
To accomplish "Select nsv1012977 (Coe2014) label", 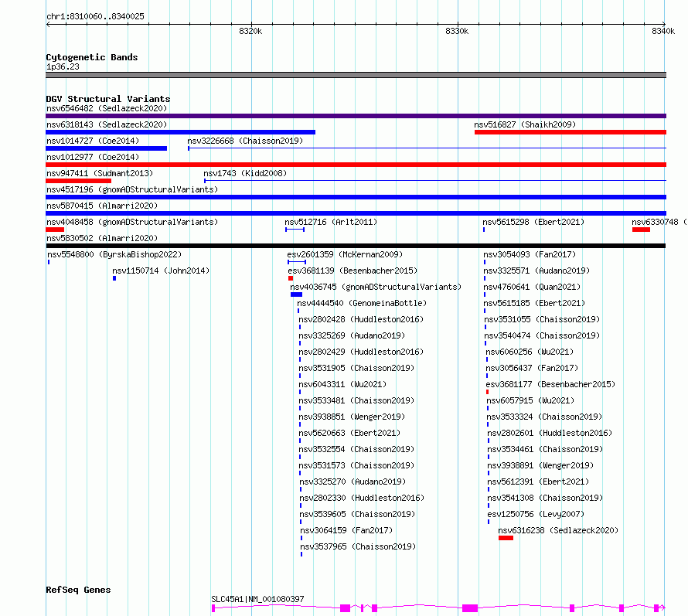I will point(93,157).
